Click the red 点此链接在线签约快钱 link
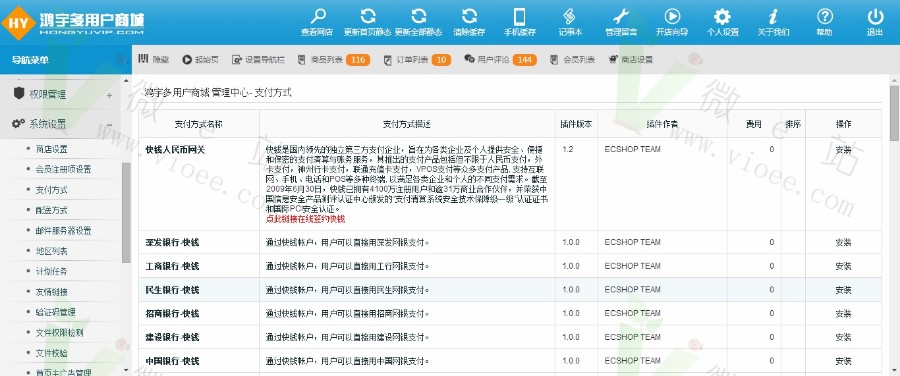The image size is (900, 376). click(305, 219)
